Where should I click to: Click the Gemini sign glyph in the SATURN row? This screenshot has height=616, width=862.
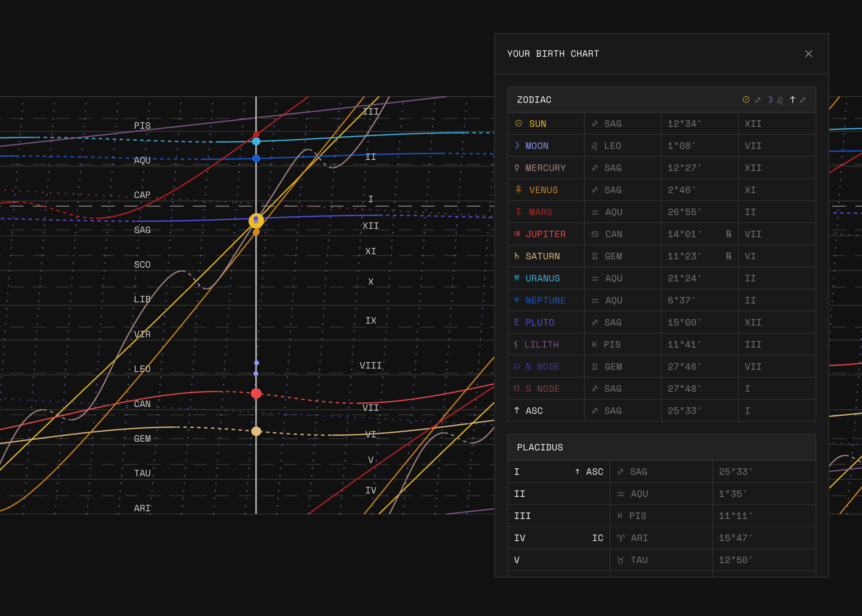(595, 256)
